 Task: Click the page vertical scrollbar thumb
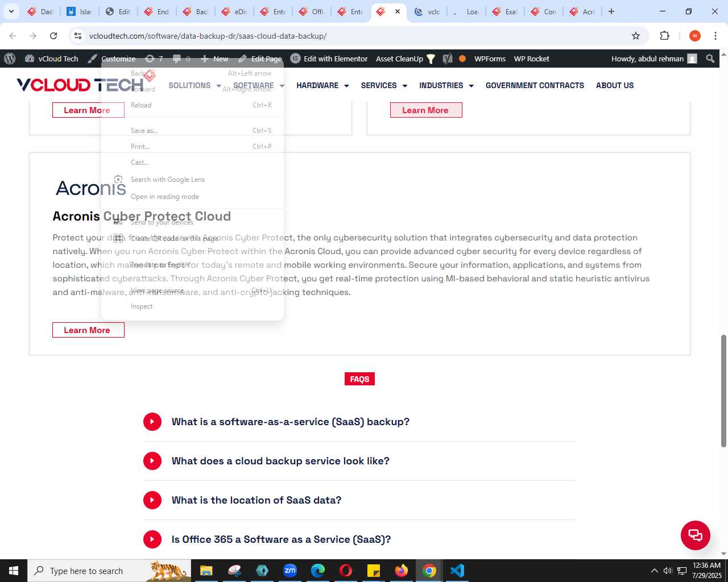tap(724, 390)
